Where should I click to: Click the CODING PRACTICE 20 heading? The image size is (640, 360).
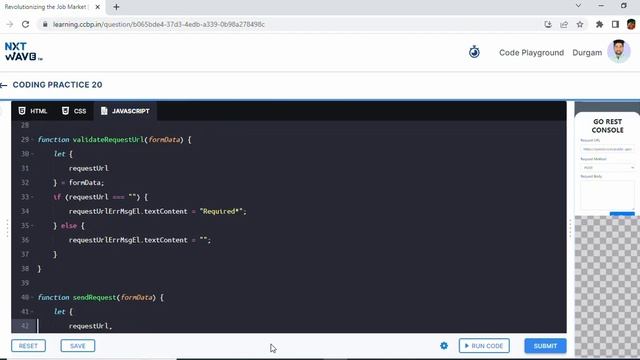tap(58, 85)
